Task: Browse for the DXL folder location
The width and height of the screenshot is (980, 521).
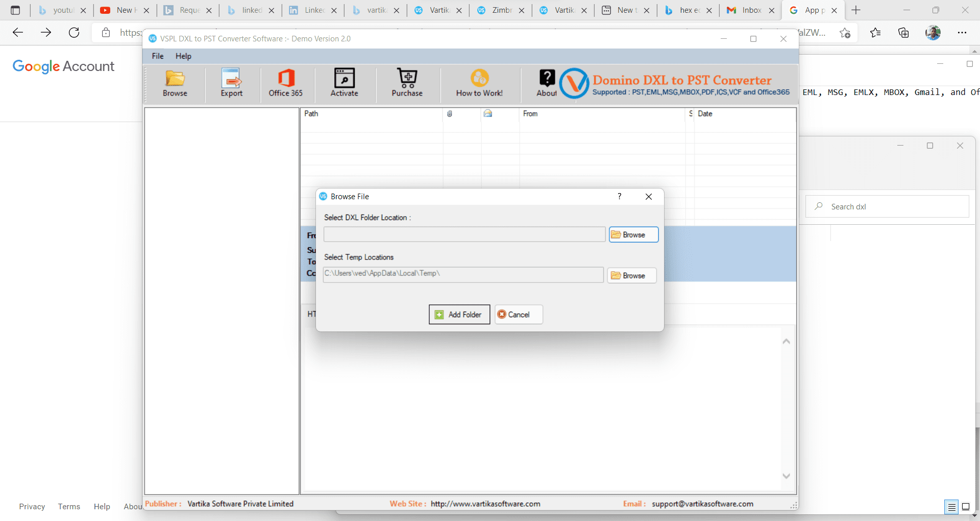Action: coord(633,234)
